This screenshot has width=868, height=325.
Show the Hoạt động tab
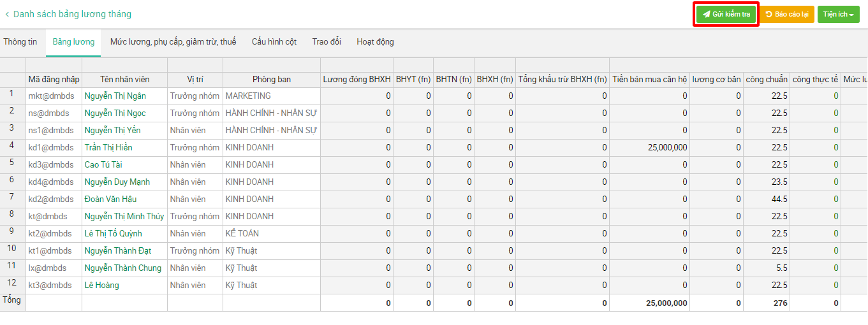(x=375, y=42)
